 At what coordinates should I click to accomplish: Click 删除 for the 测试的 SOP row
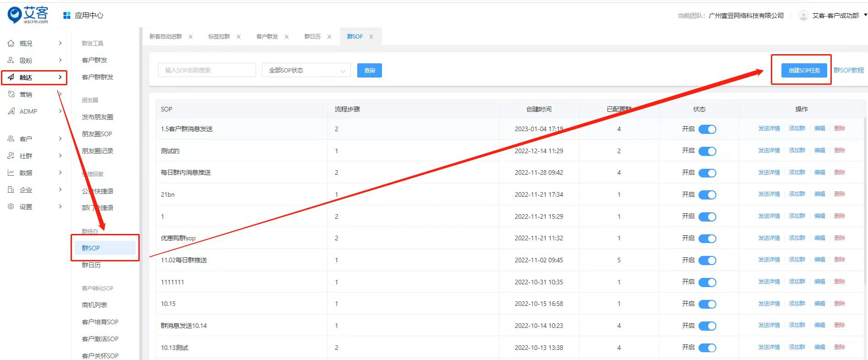(839, 150)
